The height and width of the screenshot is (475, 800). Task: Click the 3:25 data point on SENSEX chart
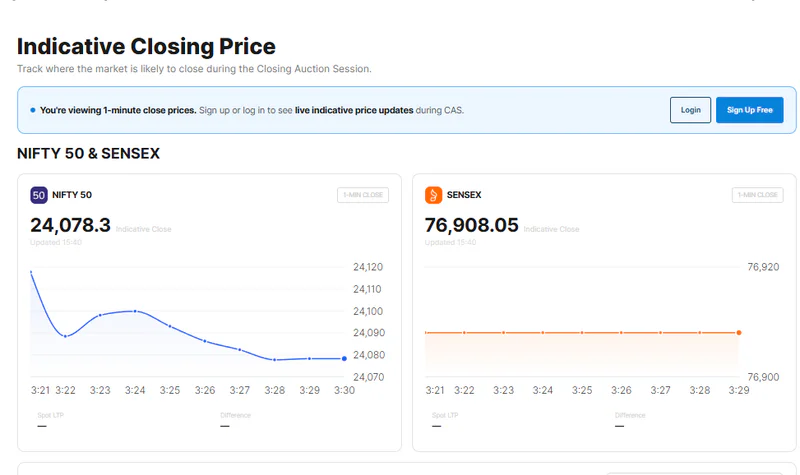pyautogui.click(x=582, y=333)
